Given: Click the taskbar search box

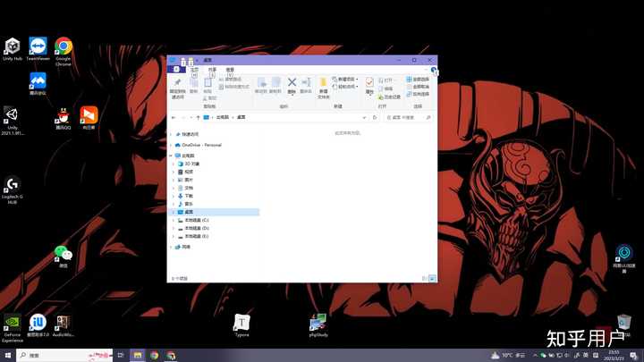Looking at the screenshot, I should click(x=65, y=355).
